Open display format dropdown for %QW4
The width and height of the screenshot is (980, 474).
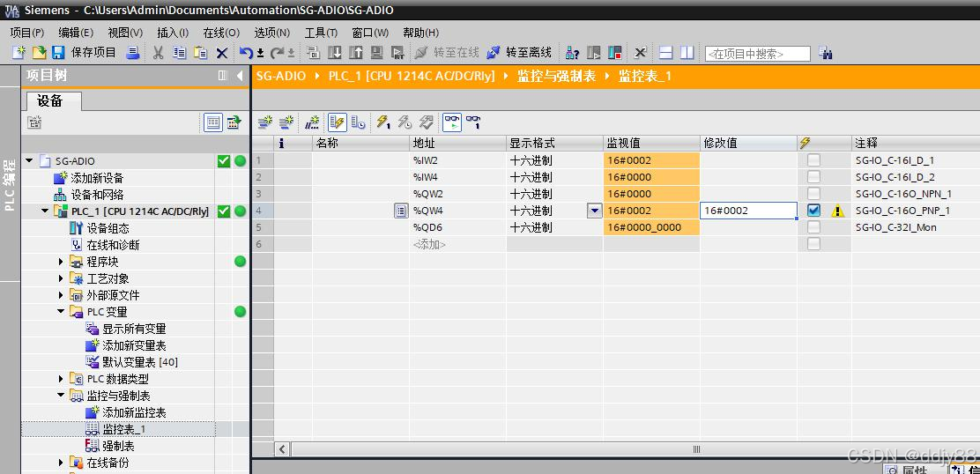(594, 211)
